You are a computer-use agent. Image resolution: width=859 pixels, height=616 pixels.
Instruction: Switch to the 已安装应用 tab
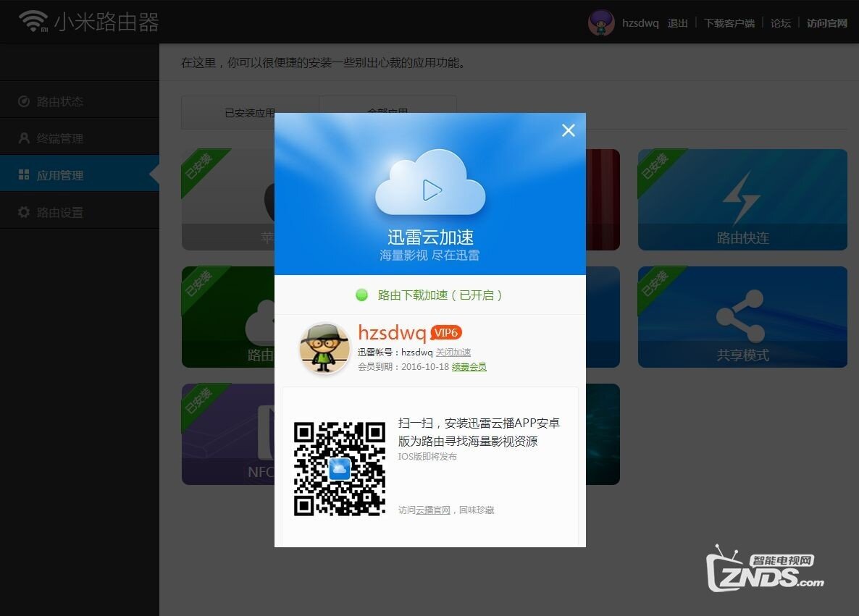pyautogui.click(x=250, y=113)
